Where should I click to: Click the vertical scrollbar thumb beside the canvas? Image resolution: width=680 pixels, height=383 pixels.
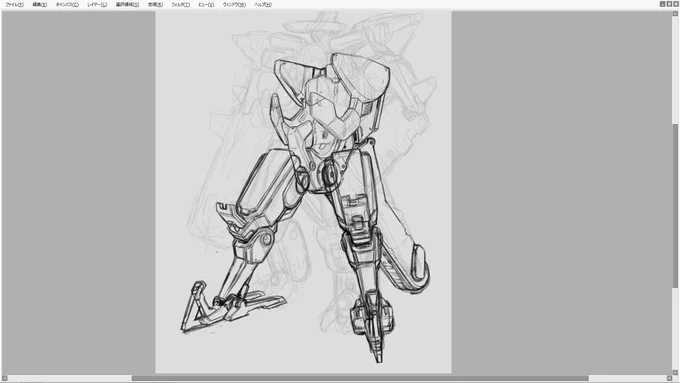coord(675,205)
